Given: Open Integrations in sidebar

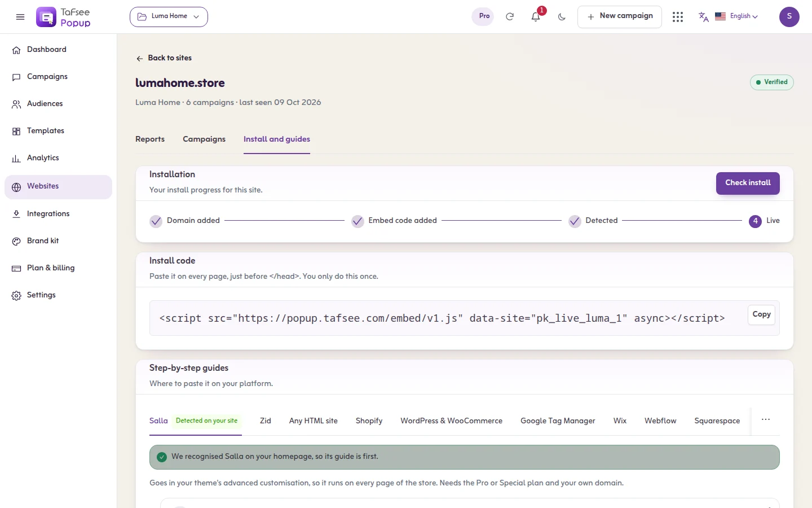Looking at the screenshot, I should 58,214.
